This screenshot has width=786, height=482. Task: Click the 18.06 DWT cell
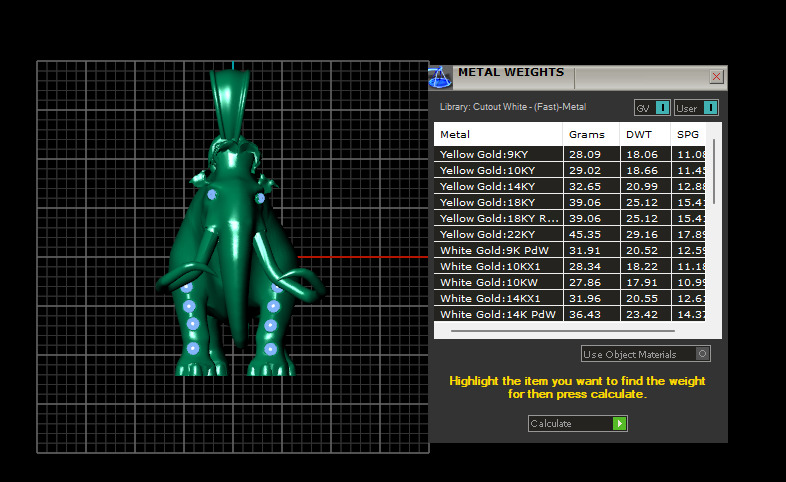646,154
